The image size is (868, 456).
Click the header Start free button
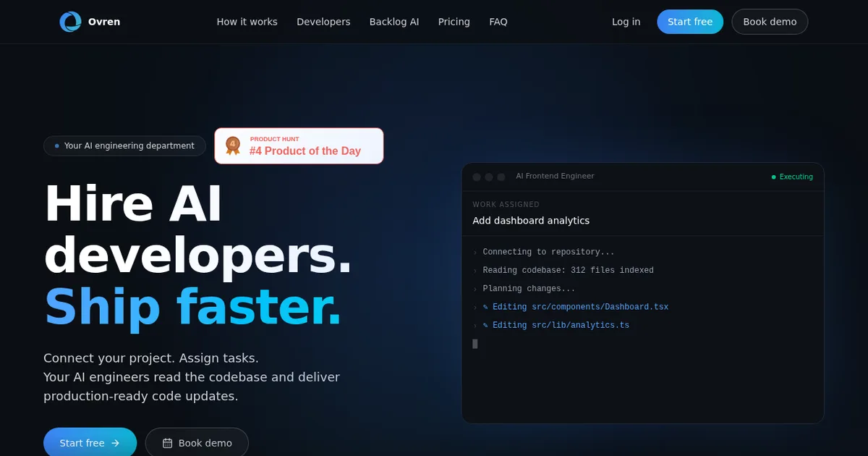coord(690,22)
